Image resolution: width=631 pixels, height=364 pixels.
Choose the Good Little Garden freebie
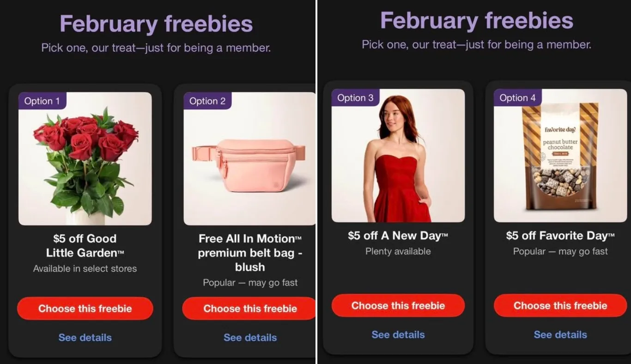point(85,309)
